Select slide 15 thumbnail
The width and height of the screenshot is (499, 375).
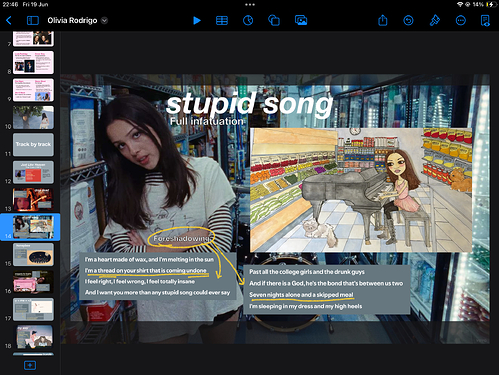(x=33, y=254)
